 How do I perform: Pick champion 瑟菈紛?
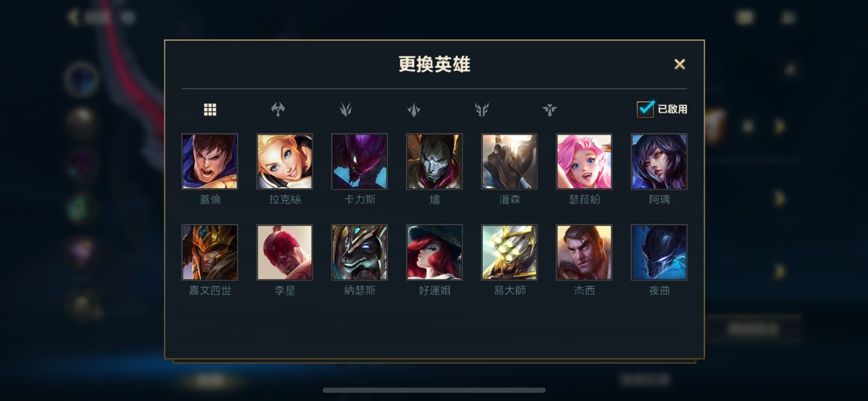pos(584,161)
